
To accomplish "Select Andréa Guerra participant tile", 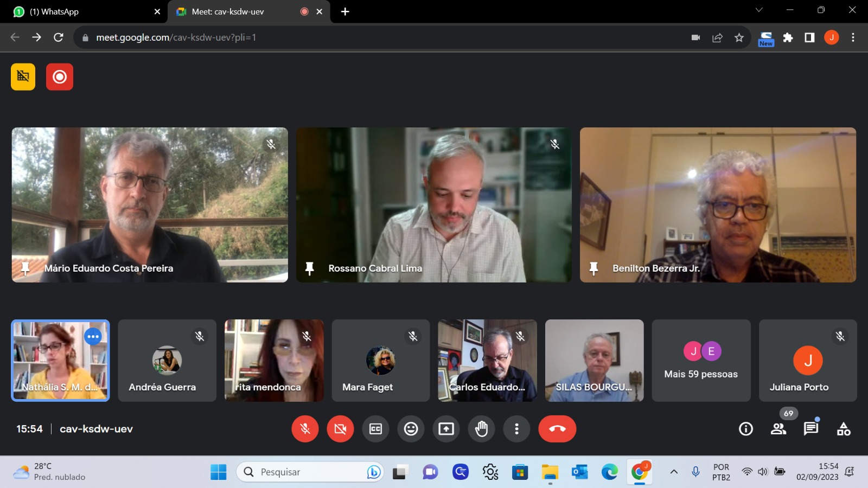I will (x=167, y=361).
